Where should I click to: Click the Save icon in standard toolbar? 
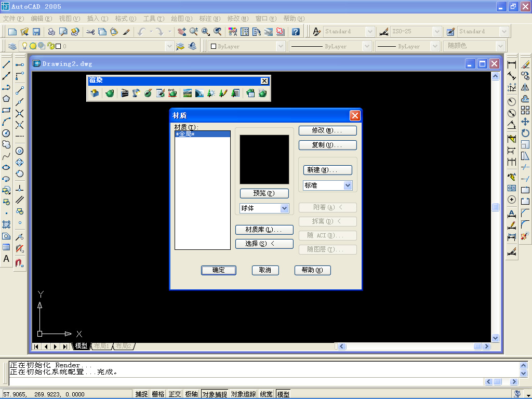pos(36,32)
